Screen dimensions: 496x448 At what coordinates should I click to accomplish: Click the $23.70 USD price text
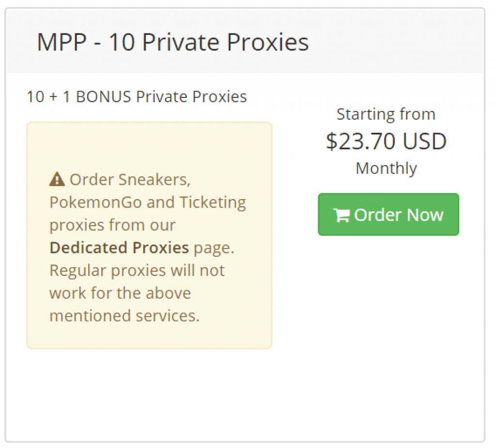tap(386, 141)
